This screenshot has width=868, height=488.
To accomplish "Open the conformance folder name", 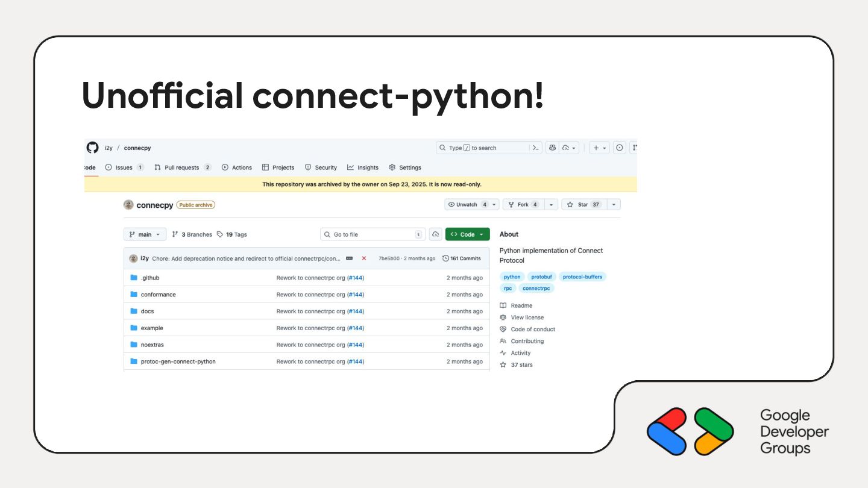I will coord(159,295).
